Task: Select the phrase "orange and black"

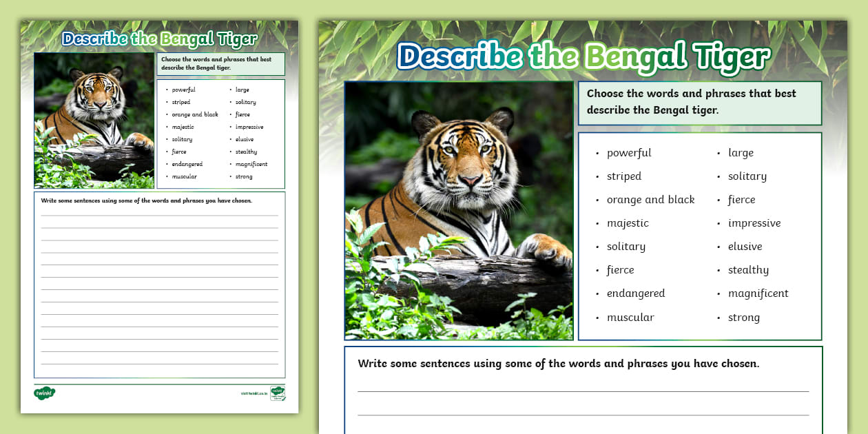Action: [x=651, y=199]
